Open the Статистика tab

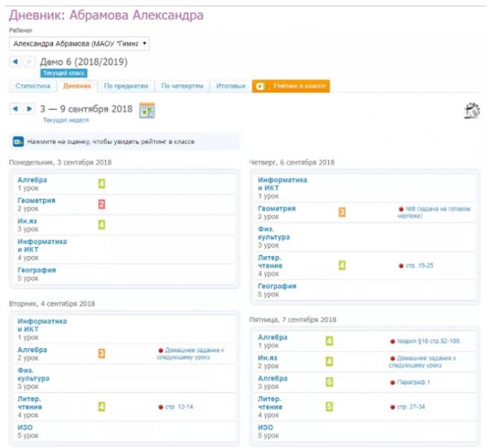[x=33, y=87]
